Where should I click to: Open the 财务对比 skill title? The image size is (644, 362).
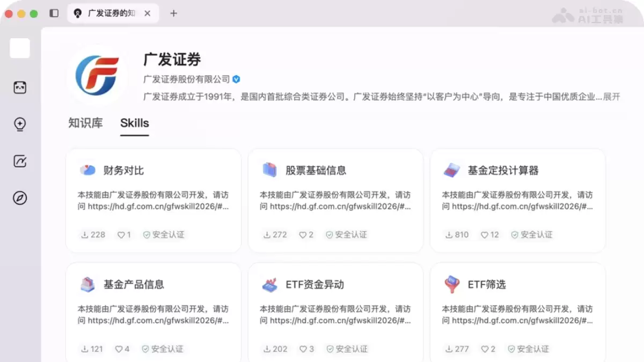click(124, 171)
